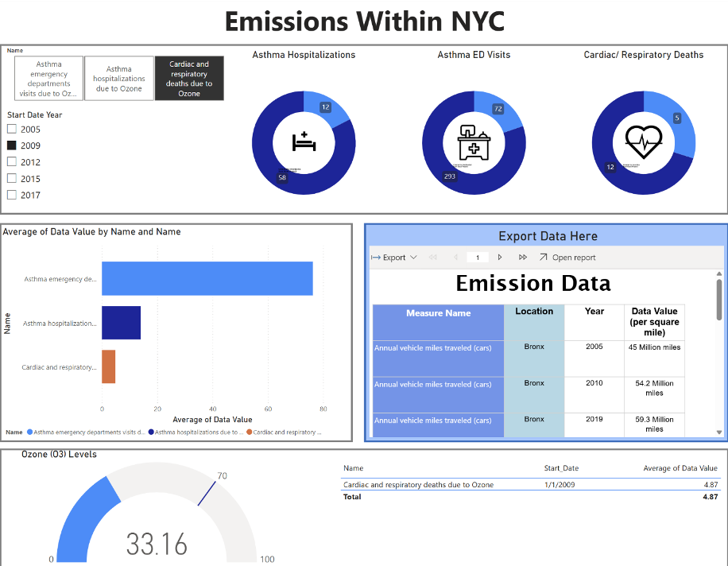Click the light blue Asthma emergency bar
The height and width of the screenshot is (566, 728).
pos(207,278)
